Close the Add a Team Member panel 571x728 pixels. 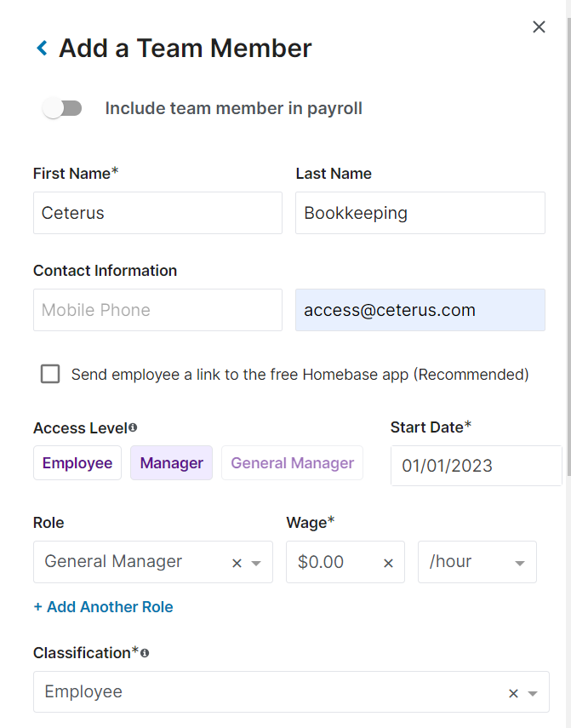pos(539,27)
